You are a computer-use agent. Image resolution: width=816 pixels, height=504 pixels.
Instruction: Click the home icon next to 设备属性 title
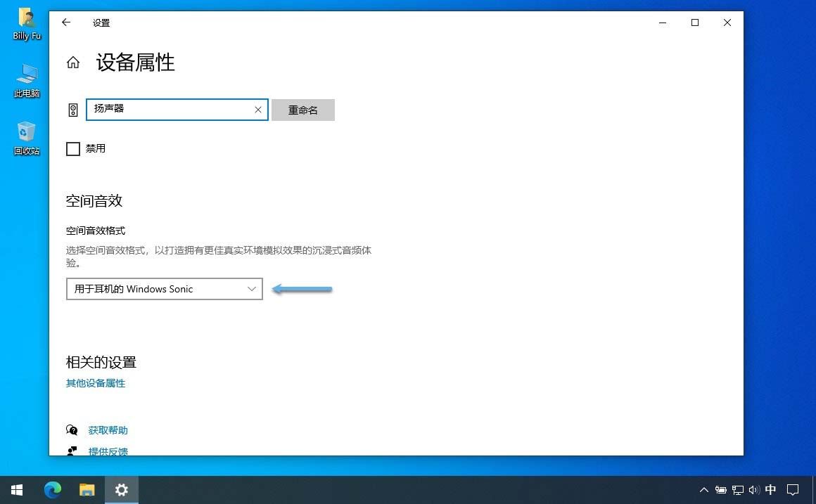pyautogui.click(x=72, y=62)
